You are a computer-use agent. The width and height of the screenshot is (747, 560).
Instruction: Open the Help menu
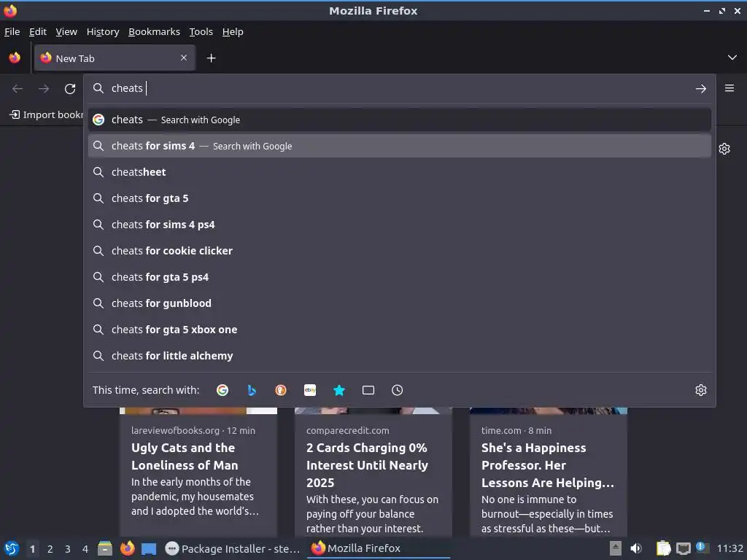point(233,32)
